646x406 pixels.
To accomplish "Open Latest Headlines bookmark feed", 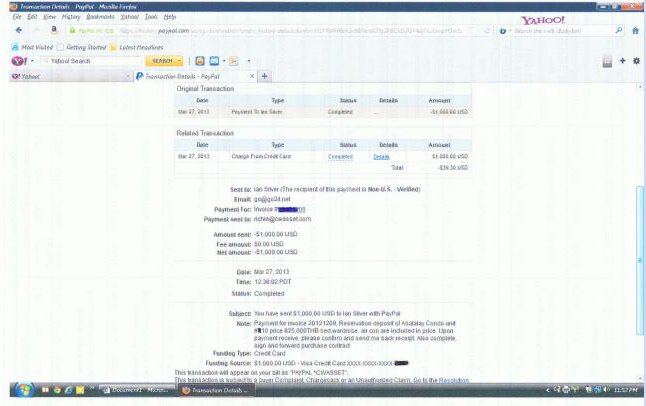I will [137, 47].
